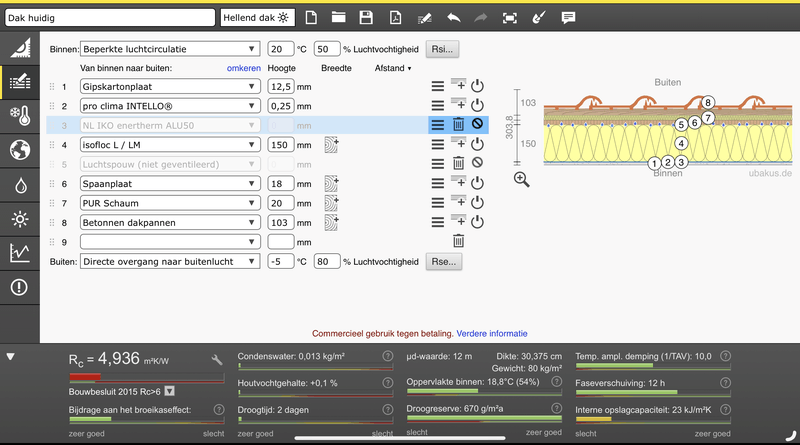Image resolution: width=800 pixels, height=445 pixels.
Task: Open the Bouwbesluit 2015 Rc>6 dropdown arrow
Action: (x=169, y=391)
